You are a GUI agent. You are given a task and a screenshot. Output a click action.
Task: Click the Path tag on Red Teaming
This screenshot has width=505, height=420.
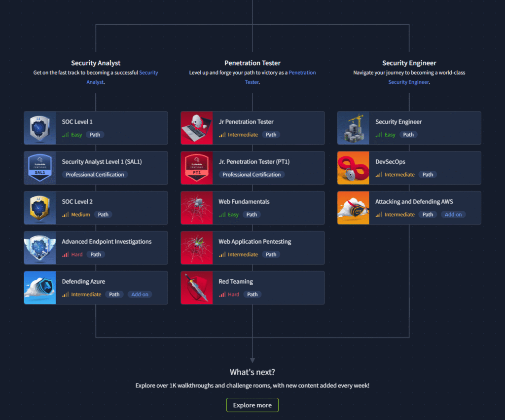pos(252,295)
